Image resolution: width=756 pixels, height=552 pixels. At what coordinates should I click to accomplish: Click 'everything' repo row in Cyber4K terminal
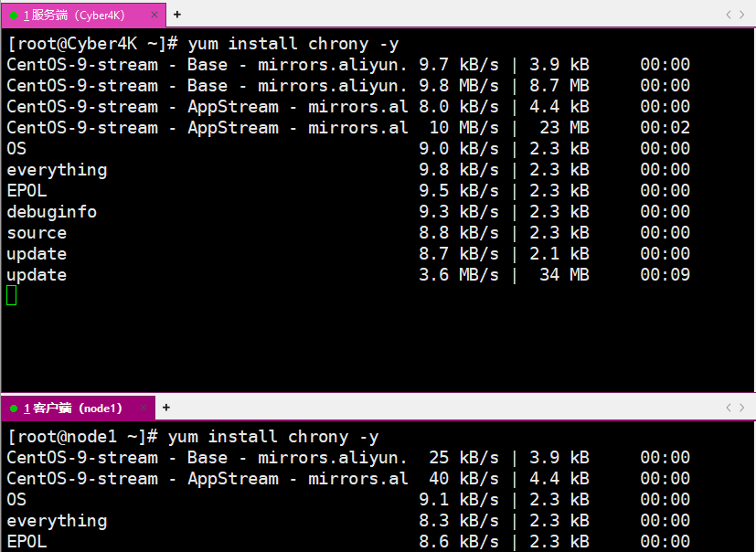(348, 170)
